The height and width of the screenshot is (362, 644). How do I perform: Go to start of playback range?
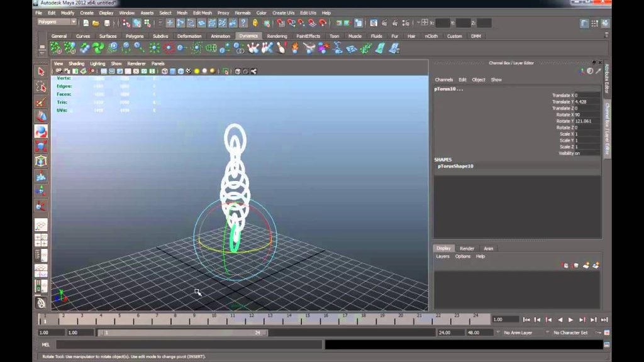pyautogui.click(x=526, y=320)
